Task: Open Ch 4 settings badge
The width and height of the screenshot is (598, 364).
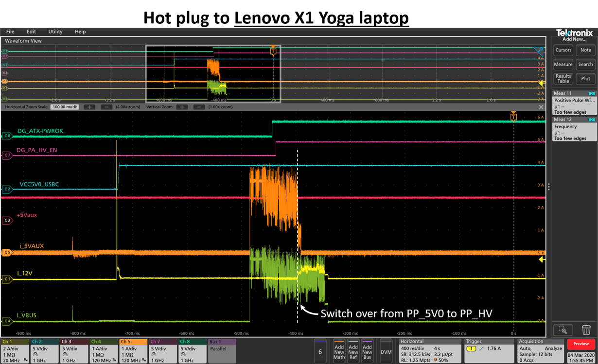Action: [x=104, y=351]
